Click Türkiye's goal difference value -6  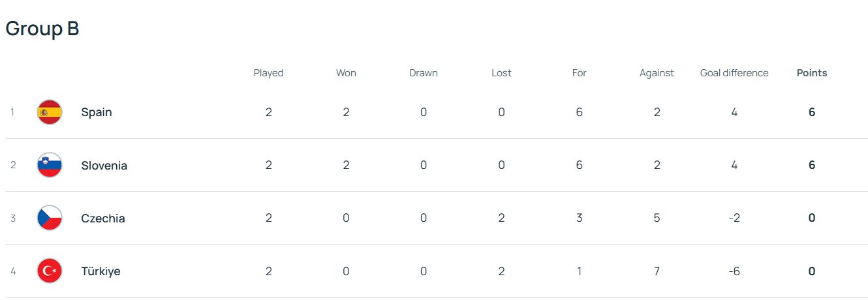(734, 271)
